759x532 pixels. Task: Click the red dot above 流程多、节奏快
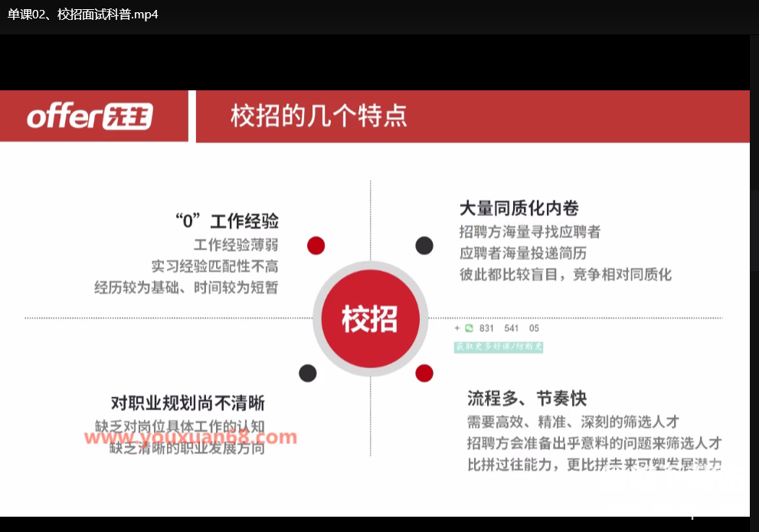(x=424, y=373)
